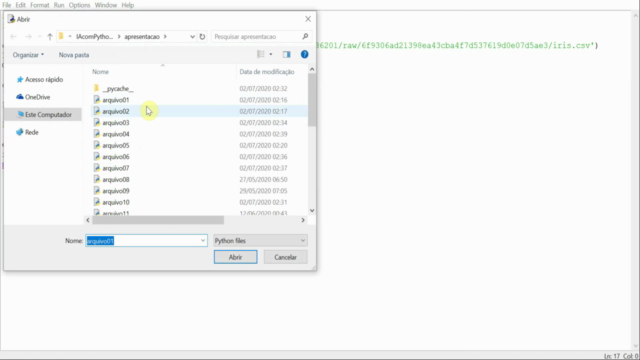Click the date 02/07/2020 02:31
The width and height of the screenshot is (640, 360).
[263, 202]
